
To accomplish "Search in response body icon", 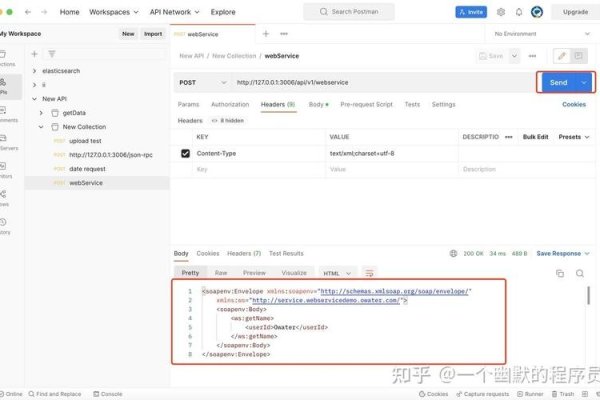I will (580, 273).
